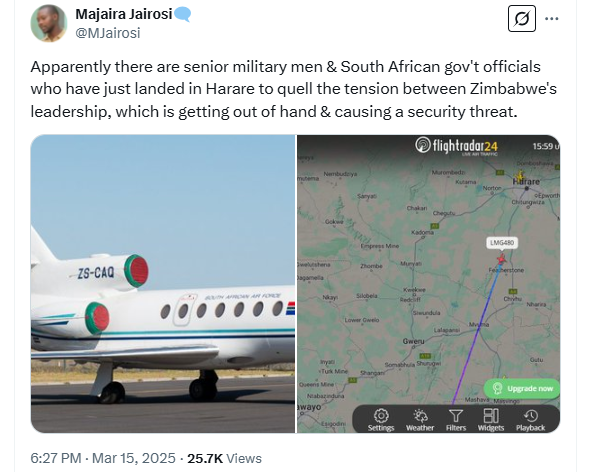Click Majaira Jairosi's profile avatar
This screenshot has height=472, width=605.
click(x=49, y=23)
